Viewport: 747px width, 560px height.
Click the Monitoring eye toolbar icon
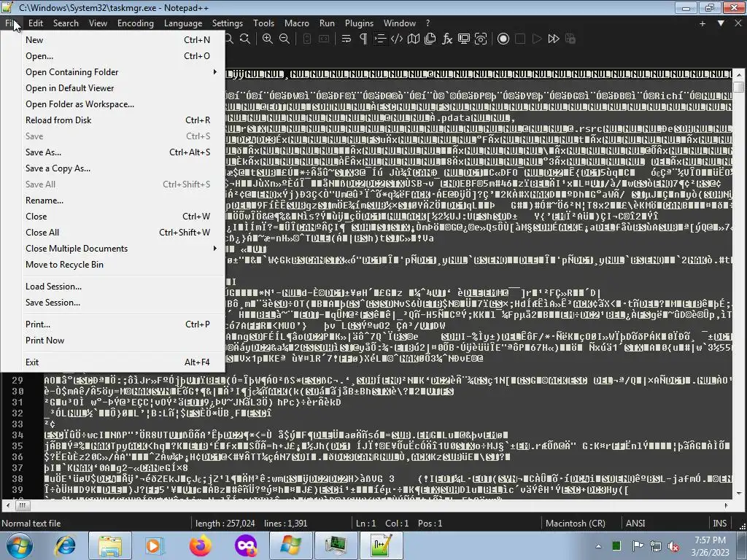point(481,39)
